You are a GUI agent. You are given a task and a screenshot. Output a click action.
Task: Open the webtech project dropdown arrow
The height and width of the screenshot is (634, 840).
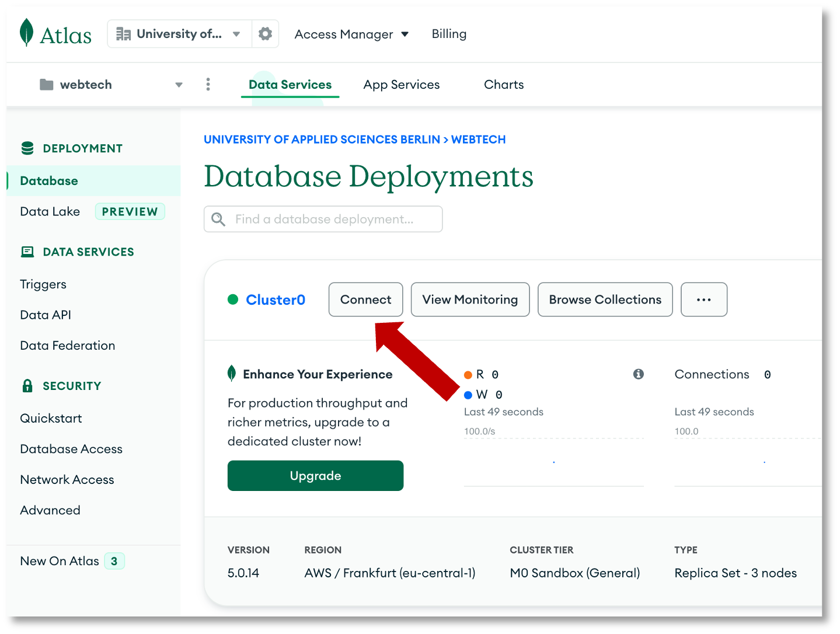179,85
